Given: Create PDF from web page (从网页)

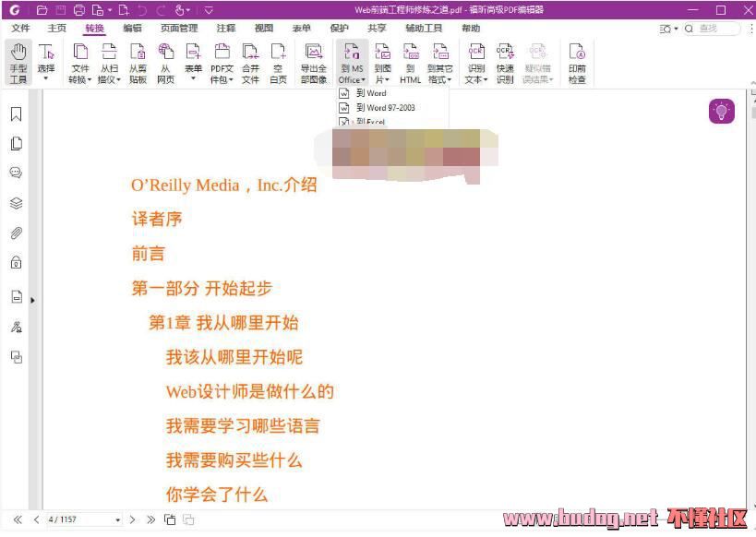Looking at the screenshot, I should [x=165, y=63].
